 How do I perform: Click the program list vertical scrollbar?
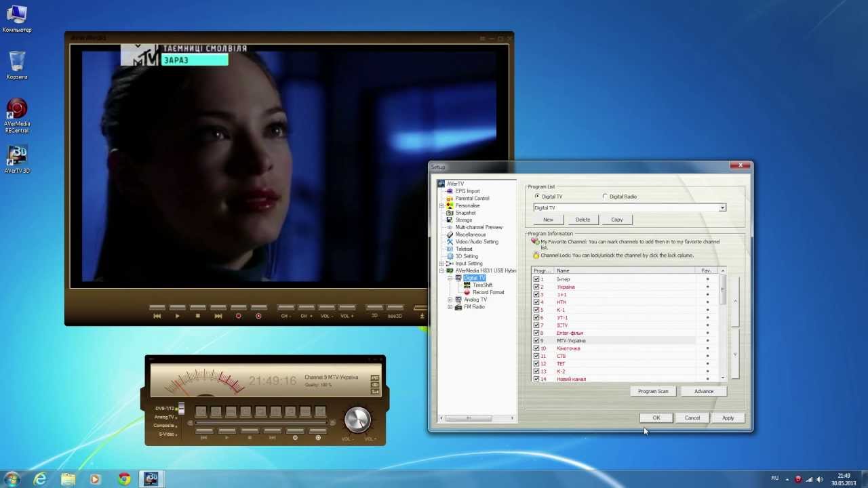click(722, 325)
